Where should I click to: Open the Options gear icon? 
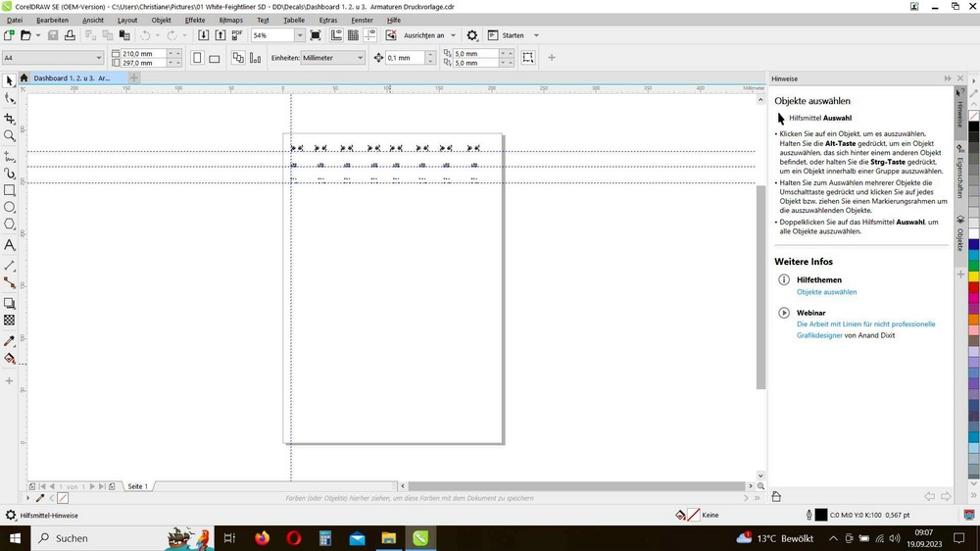coord(472,35)
